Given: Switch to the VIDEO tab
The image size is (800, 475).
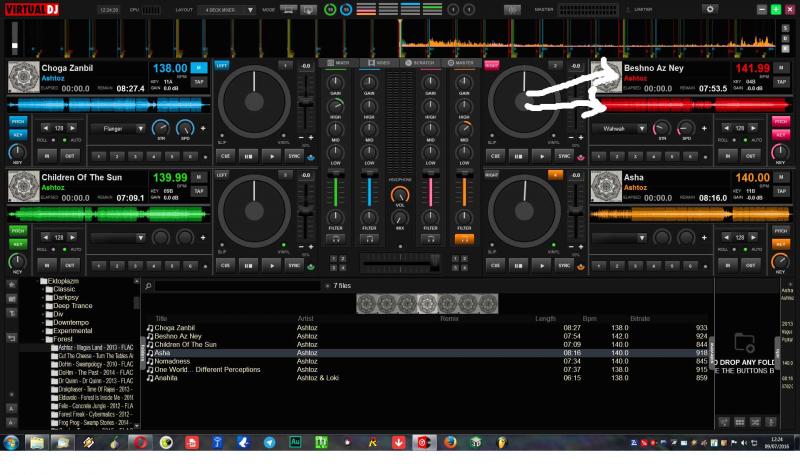Looking at the screenshot, I should pos(379,63).
